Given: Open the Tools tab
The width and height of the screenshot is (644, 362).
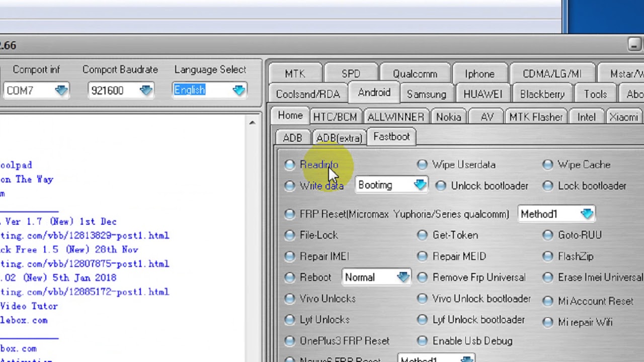Looking at the screenshot, I should pos(595,95).
